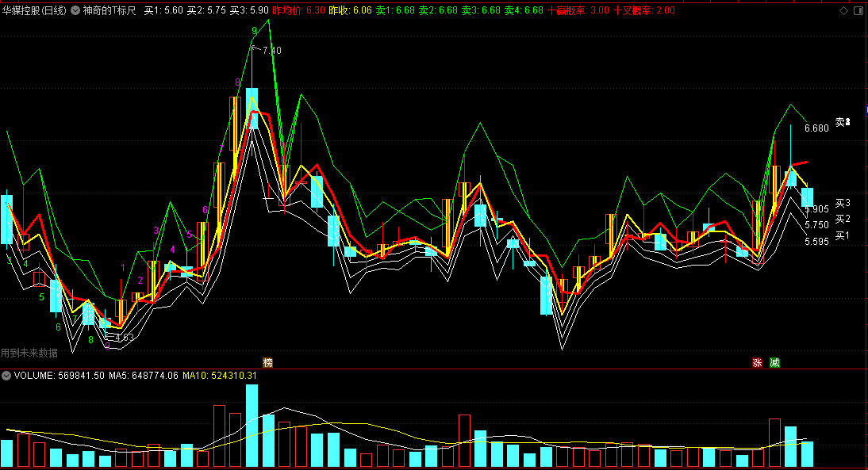The width and height of the screenshot is (868, 470).
Task: Click the diamond icon at top right
Action: pyautogui.click(x=843, y=10)
